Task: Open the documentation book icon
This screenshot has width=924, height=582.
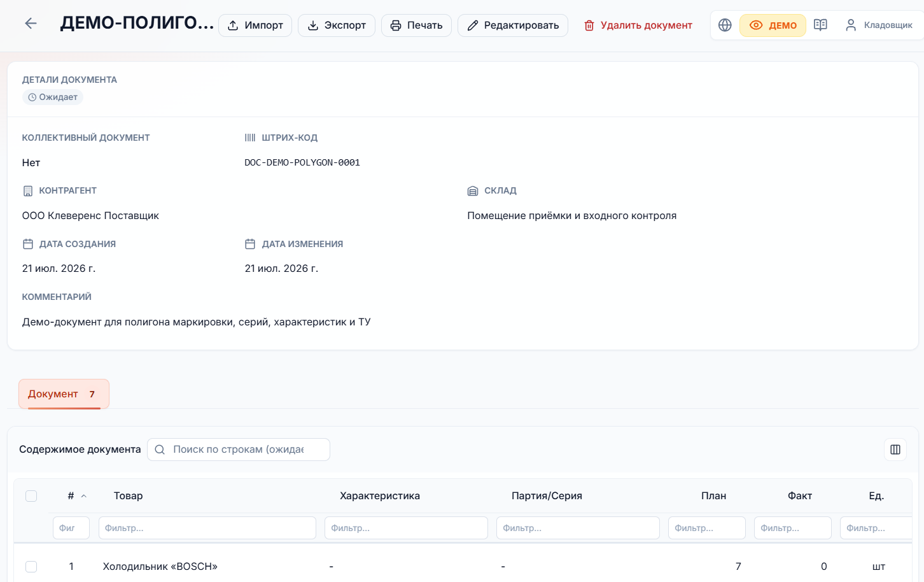Action: tap(820, 25)
